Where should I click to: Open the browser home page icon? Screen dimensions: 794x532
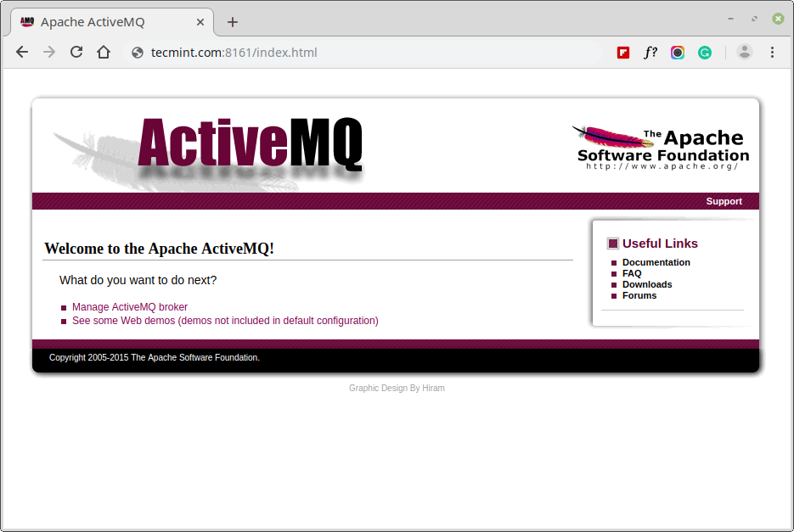point(104,52)
